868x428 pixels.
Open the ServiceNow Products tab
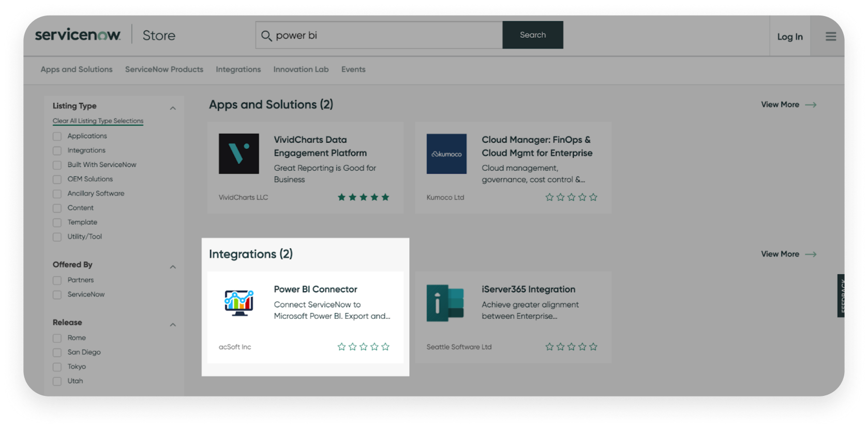click(164, 69)
